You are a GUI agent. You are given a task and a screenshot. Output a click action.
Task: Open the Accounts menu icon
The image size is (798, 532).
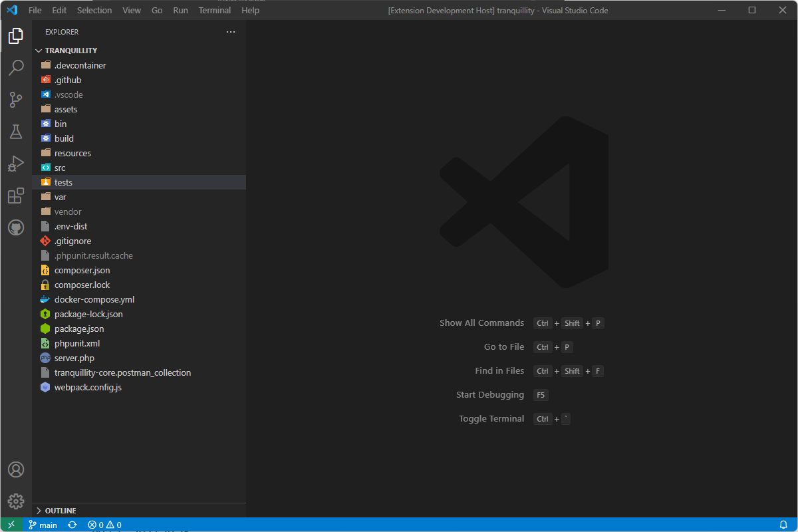[16, 469]
